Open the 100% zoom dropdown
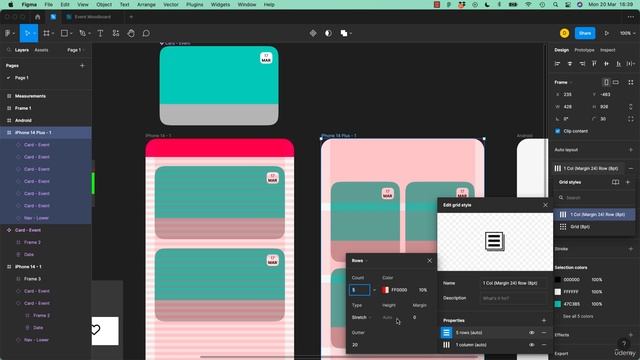This screenshot has width=640, height=360. pyautogui.click(x=628, y=33)
